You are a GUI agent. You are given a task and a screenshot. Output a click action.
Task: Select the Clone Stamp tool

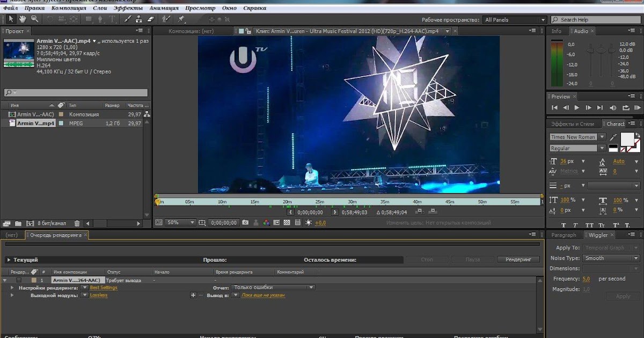pos(139,19)
